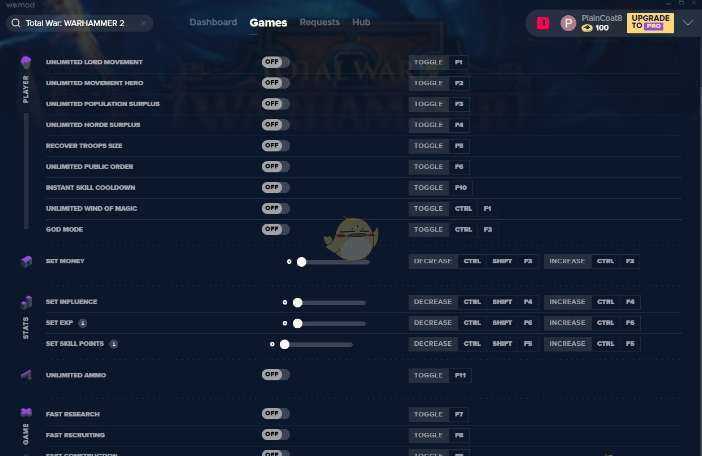Click the Player category icon
This screenshot has height=456, width=702.
pyautogui.click(x=26, y=62)
